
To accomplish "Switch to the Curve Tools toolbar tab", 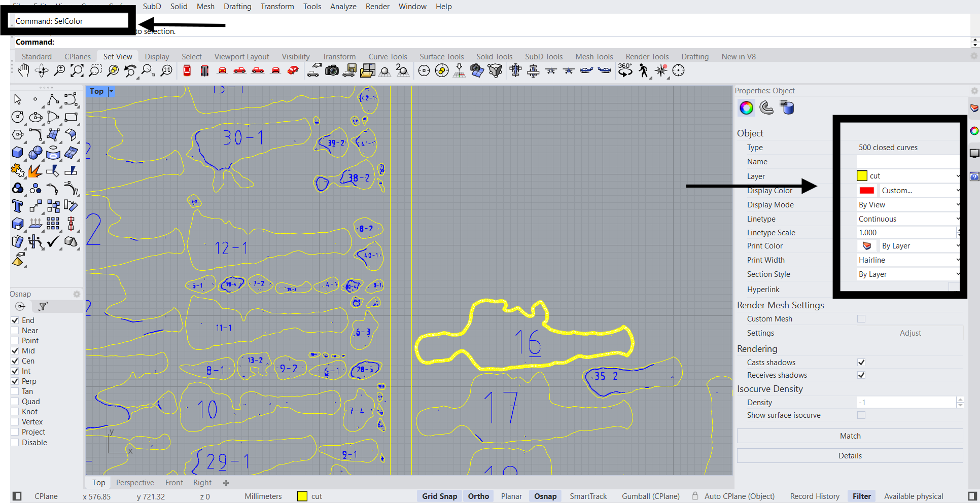I will (x=388, y=57).
